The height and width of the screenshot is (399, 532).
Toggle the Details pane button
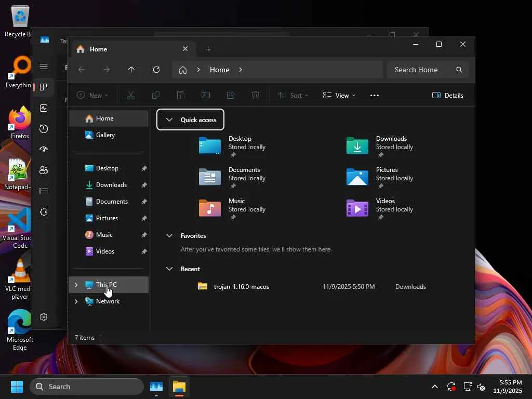447,96
